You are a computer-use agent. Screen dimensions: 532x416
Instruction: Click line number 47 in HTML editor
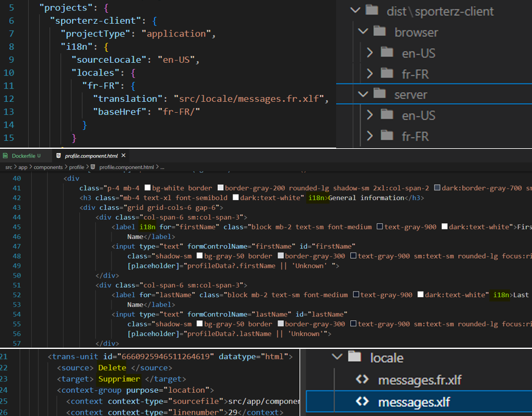click(x=16, y=246)
